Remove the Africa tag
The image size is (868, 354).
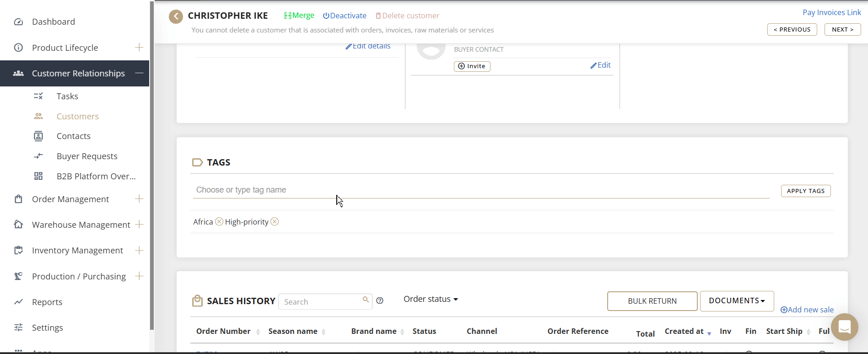pyautogui.click(x=219, y=222)
